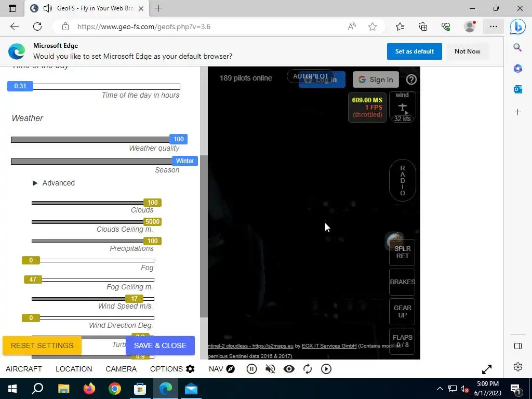Image resolution: width=532 pixels, height=399 pixels.
Task: Open File Explorer from the taskbar
Action: pos(63,389)
